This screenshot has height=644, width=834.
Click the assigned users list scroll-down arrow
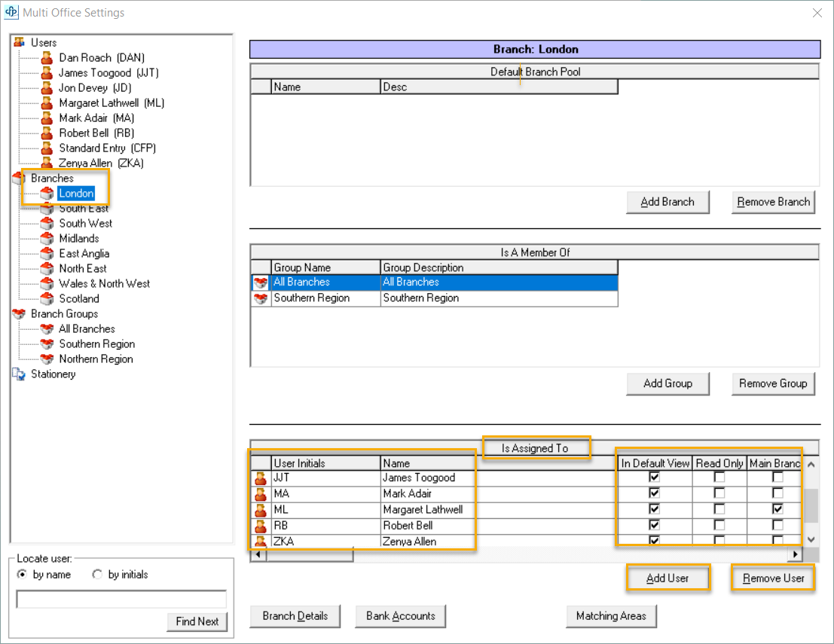[811, 539]
